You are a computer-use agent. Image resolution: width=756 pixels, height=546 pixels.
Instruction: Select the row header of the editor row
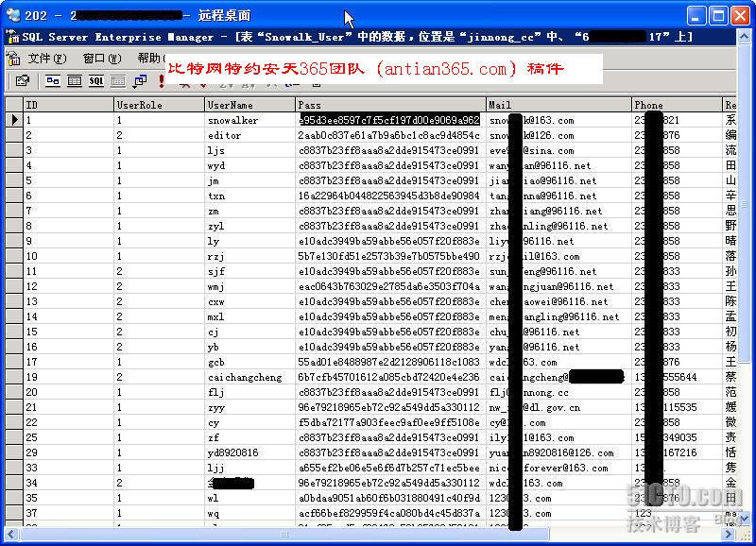pyautogui.click(x=14, y=135)
